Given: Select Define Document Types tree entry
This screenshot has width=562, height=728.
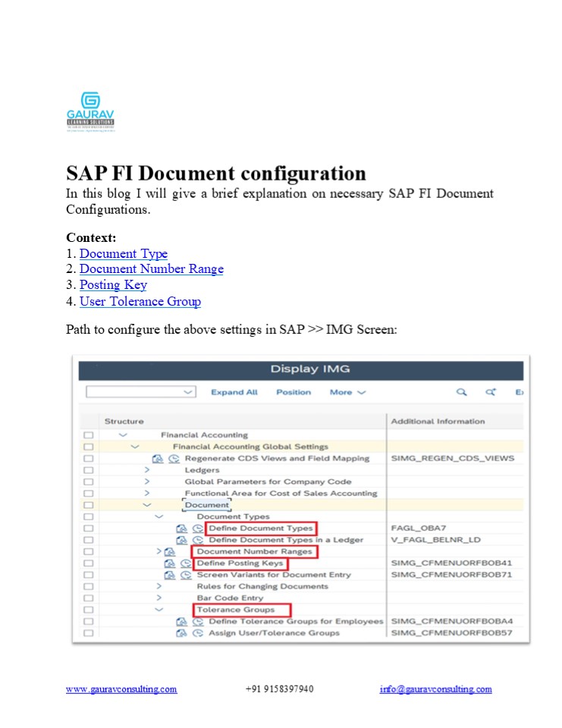Looking at the screenshot, I should (261, 529).
